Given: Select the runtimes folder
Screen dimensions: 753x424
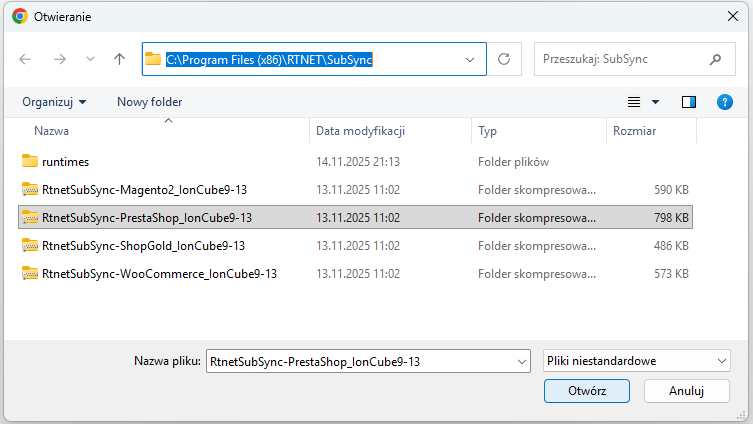Looking at the screenshot, I should (66, 161).
